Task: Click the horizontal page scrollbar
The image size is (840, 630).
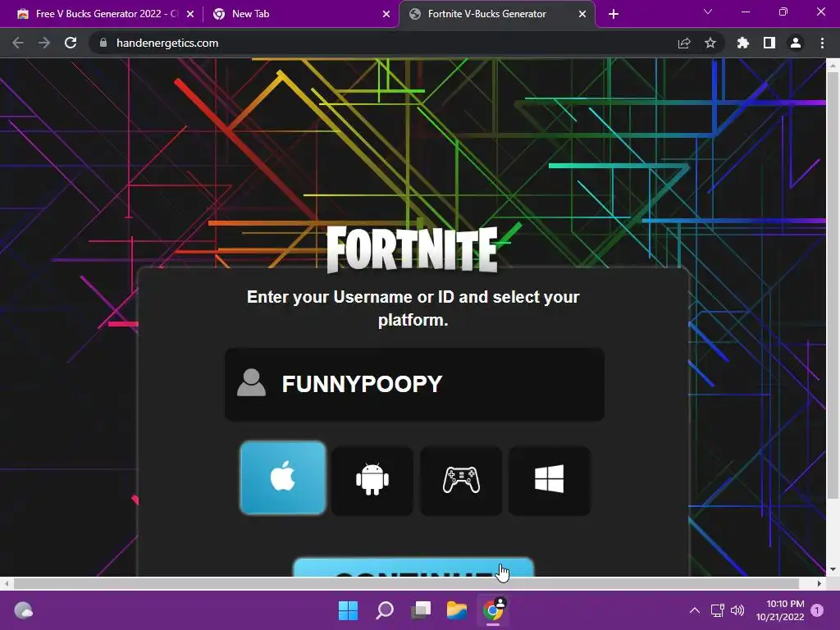Action: (x=406, y=583)
